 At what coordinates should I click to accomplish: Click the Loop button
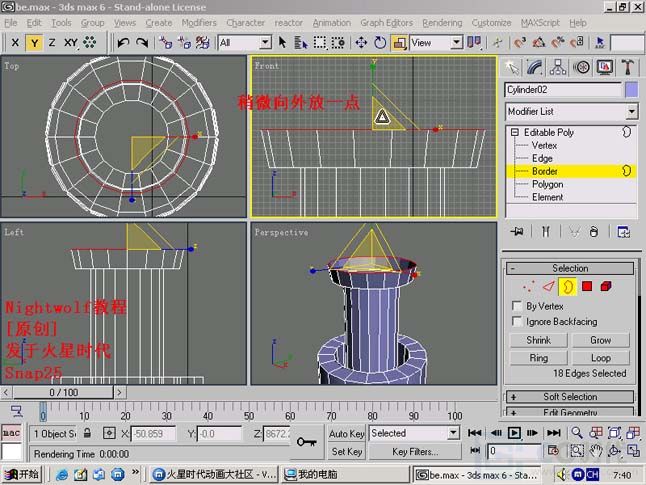point(600,358)
